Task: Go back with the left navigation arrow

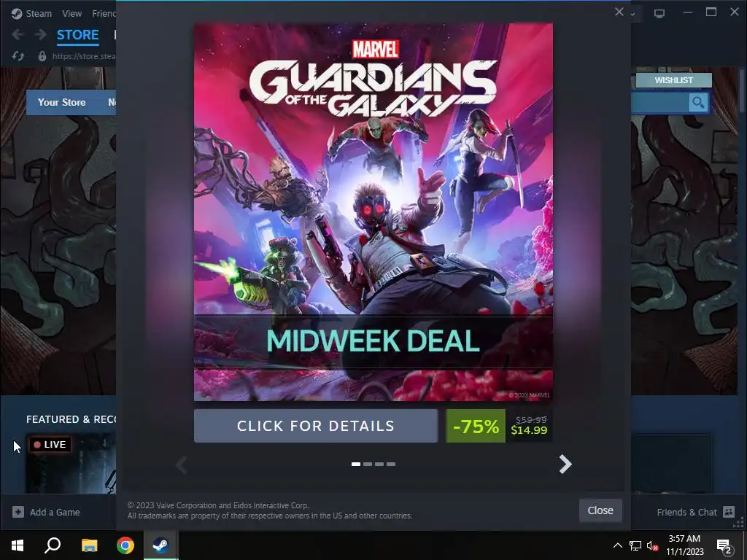Action: tap(18, 34)
